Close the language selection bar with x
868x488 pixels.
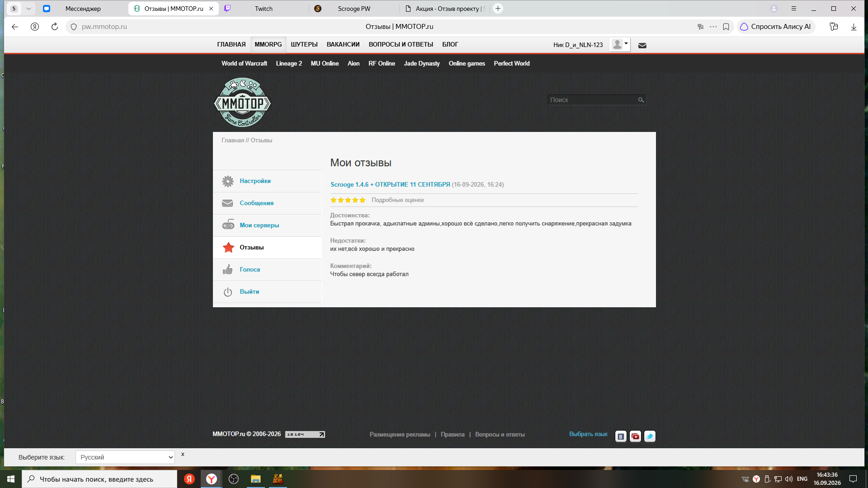(183, 454)
